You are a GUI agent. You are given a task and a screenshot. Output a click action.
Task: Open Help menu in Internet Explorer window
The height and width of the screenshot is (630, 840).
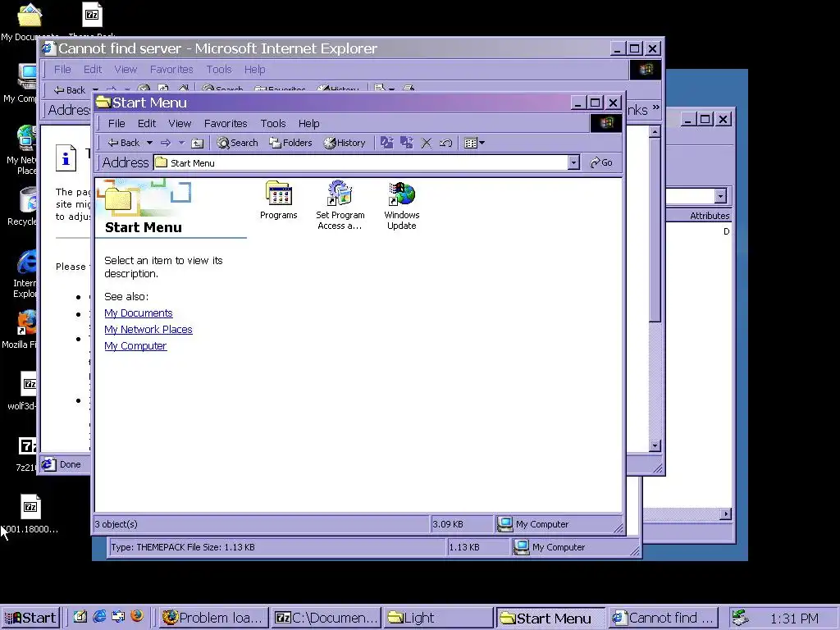254,70
